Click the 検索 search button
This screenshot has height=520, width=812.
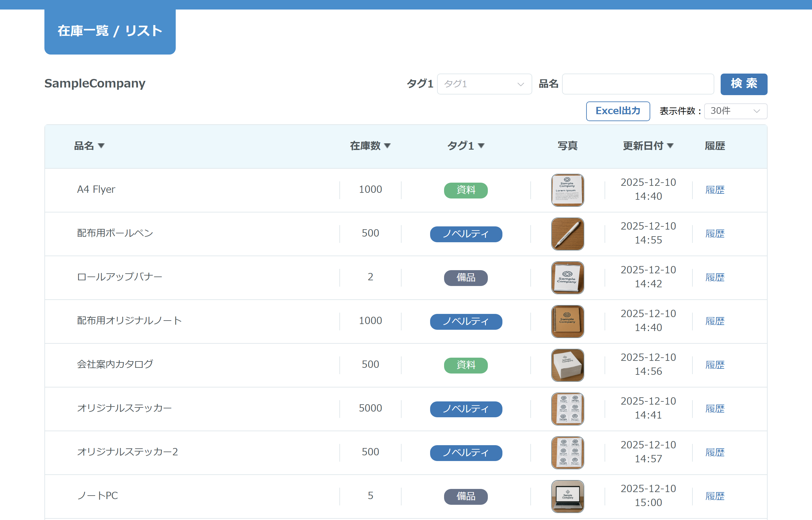pos(744,84)
